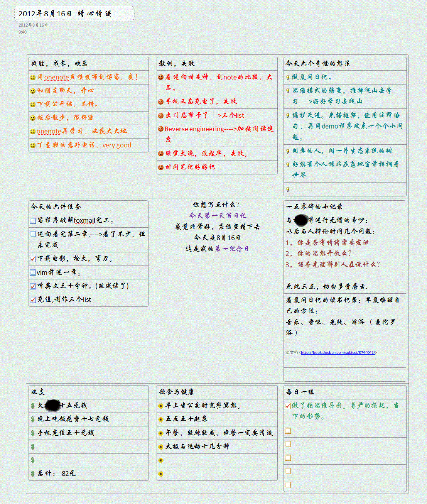Click the page title box 2012年8月16日
Image resolution: width=427 pixels, height=504 pixels.
(x=74, y=14)
